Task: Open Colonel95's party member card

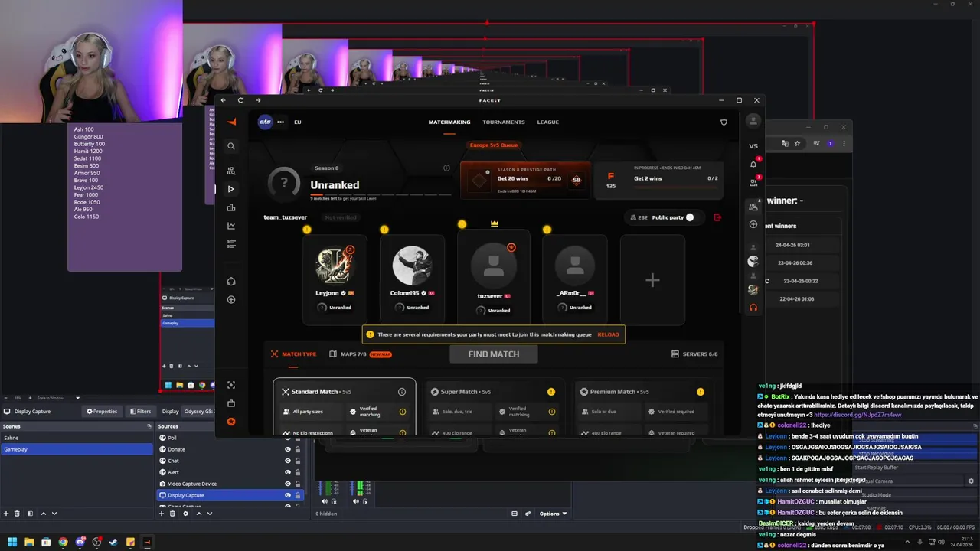Action: 412,280
